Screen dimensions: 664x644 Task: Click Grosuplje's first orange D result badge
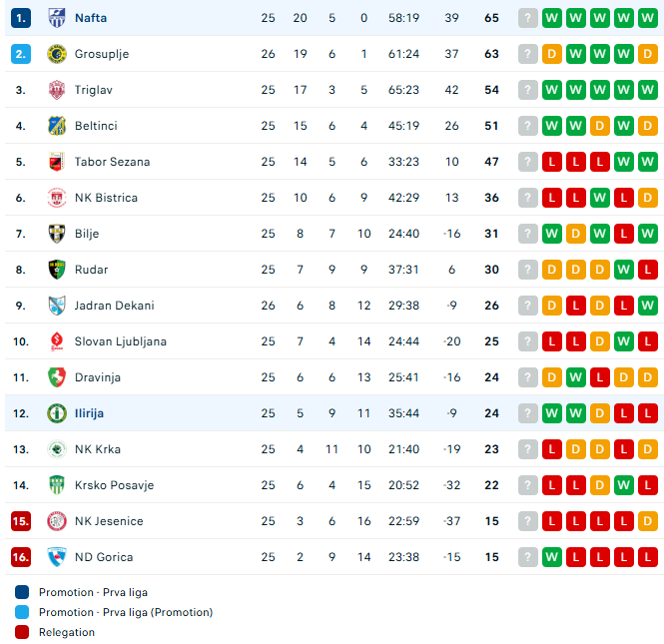[552, 54]
